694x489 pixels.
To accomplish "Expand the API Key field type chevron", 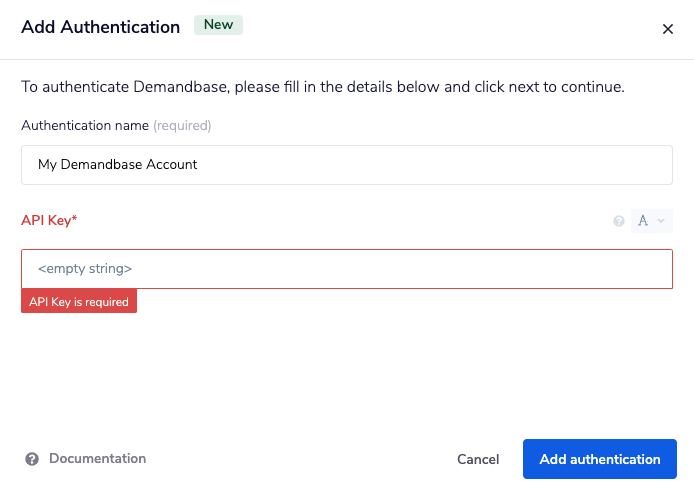I will click(661, 221).
